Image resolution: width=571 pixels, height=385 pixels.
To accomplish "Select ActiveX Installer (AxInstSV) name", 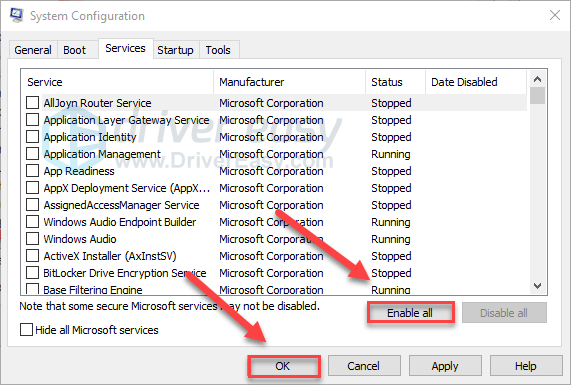I will click(x=110, y=256).
